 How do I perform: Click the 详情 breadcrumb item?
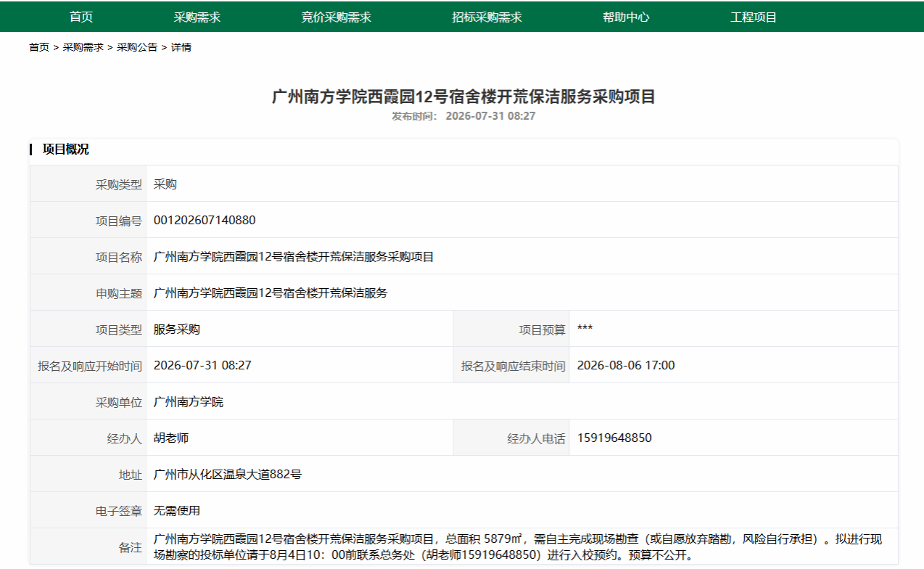click(x=181, y=47)
